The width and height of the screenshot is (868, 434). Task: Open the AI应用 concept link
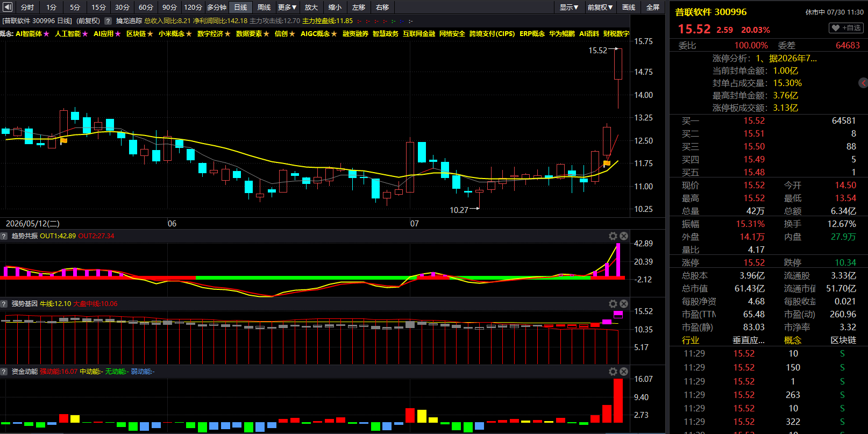[x=103, y=34]
